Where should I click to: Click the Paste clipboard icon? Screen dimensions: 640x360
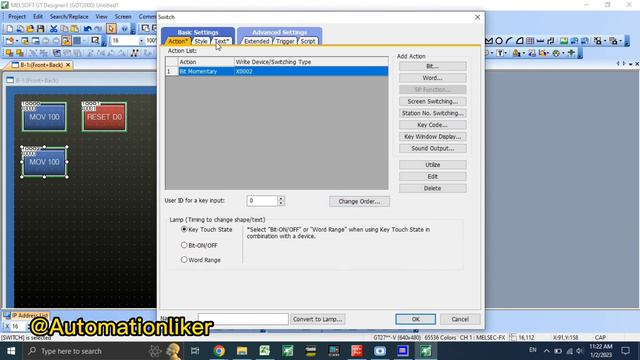[75, 29]
